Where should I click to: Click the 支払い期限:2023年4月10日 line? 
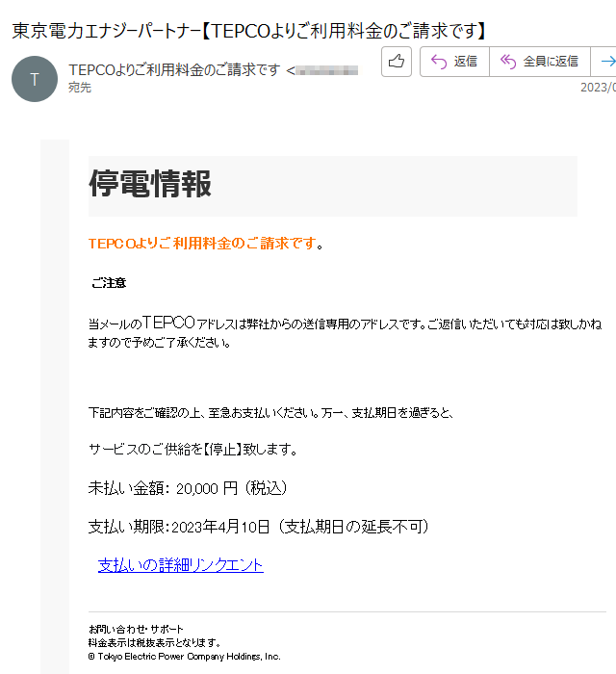(x=258, y=527)
